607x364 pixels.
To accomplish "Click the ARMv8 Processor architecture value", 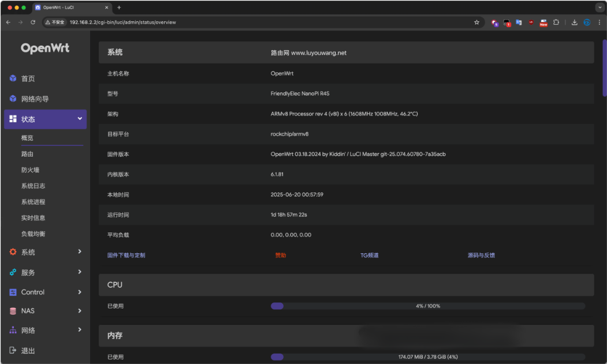I will click(344, 114).
